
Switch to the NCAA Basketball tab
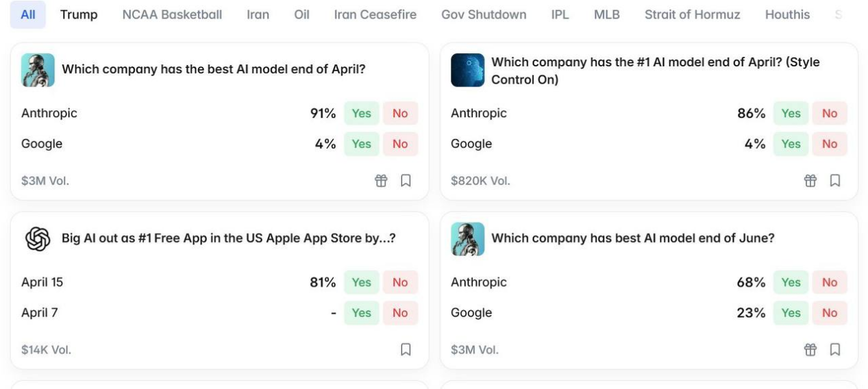click(172, 14)
